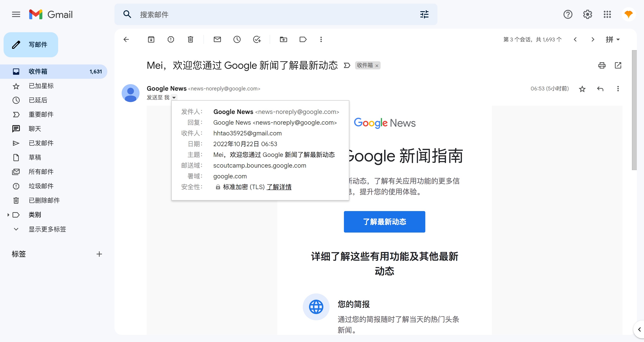
Task: Click the 您的简报 heading
Action: coord(354,304)
